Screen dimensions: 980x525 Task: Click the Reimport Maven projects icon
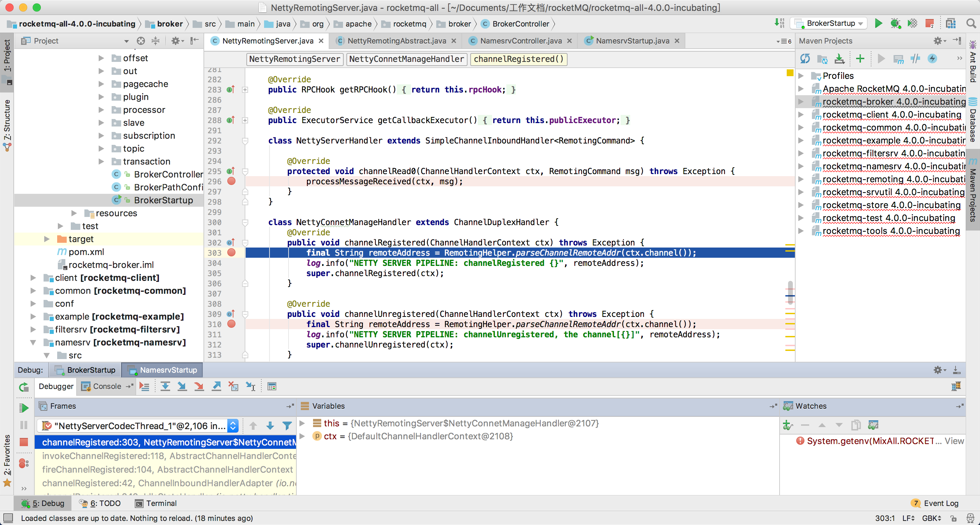tap(805, 59)
